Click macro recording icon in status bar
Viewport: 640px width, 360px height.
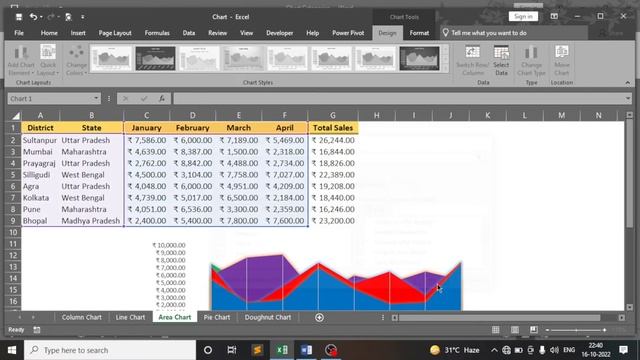tap(37, 330)
